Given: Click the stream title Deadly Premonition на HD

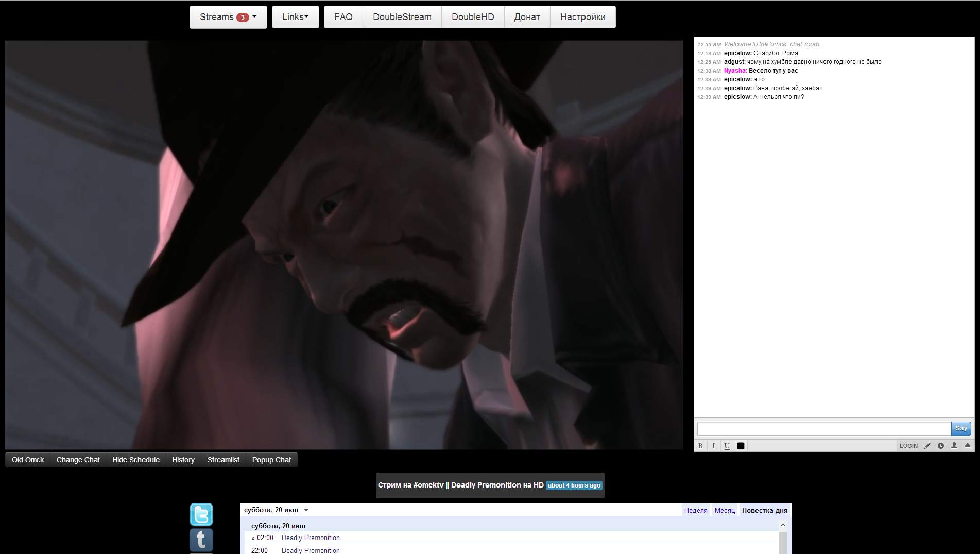Looking at the screenshot, I should coord(497,485).
